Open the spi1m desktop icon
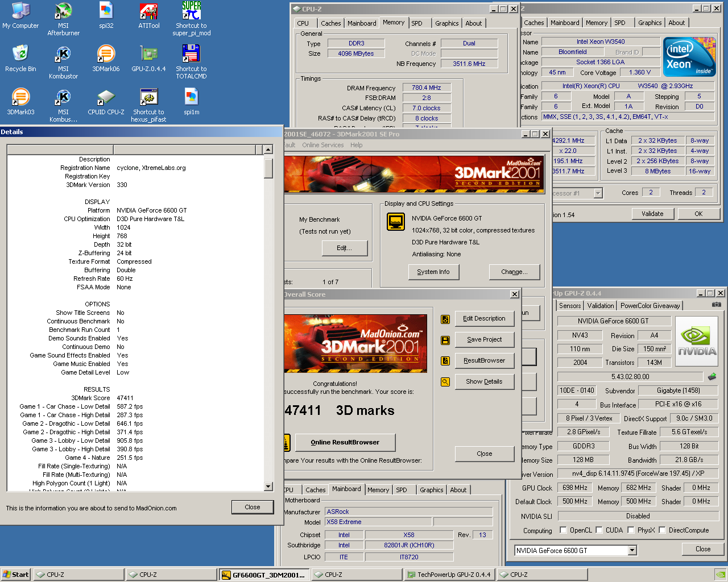Viewport: 728px width, 582px height. click(x=192, y=102)
